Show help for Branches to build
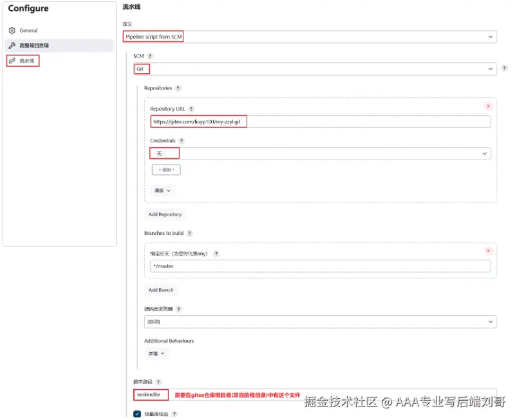Screen dimensions: 517x420 coord(190,233)
